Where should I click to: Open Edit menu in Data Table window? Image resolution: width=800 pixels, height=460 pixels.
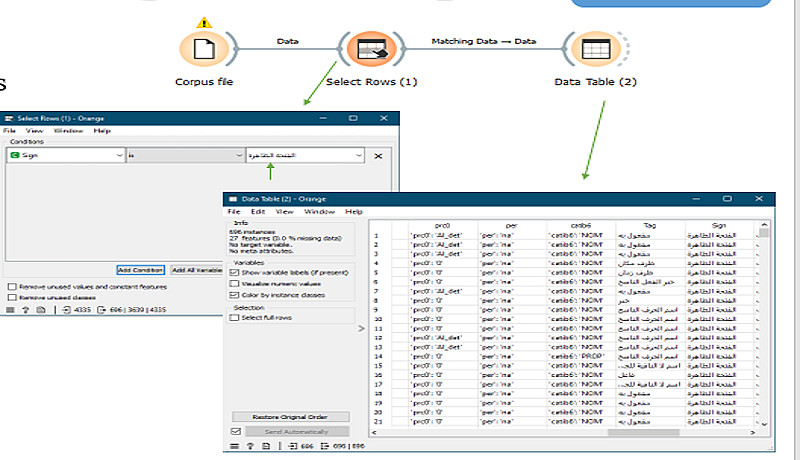pos(258,211)
